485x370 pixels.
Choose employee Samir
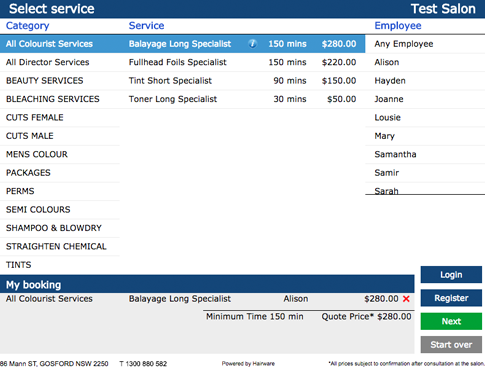[425, 173]
